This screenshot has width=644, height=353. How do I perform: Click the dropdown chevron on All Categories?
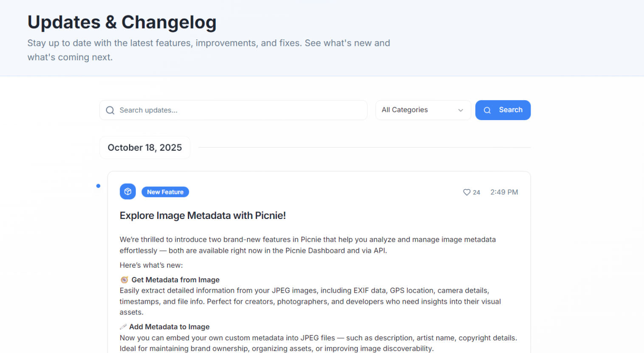pos(460,110)
